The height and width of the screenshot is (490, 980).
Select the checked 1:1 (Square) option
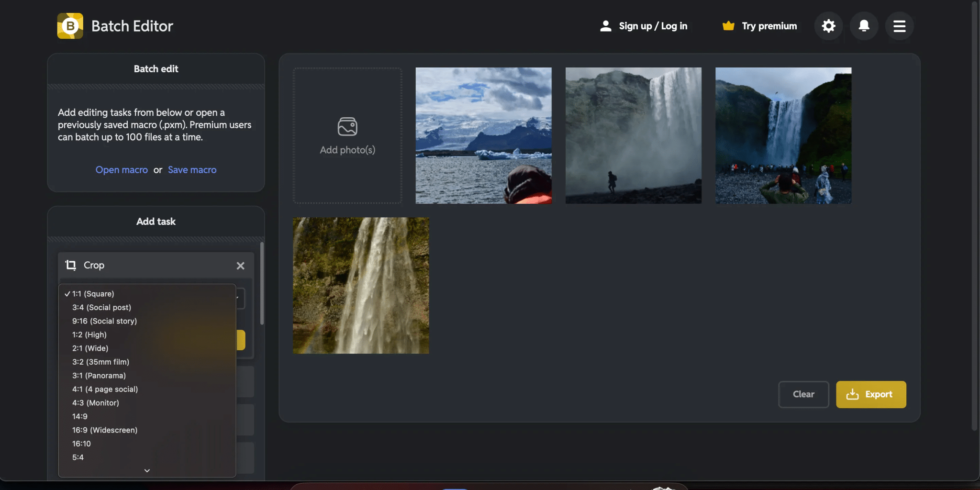pyautogui.click(x=93, y=293)
